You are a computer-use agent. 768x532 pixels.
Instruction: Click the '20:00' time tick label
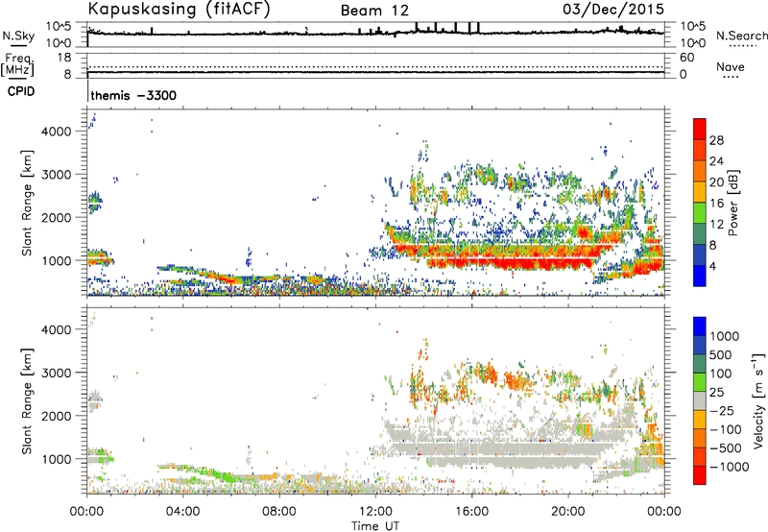tap(568, 512)
